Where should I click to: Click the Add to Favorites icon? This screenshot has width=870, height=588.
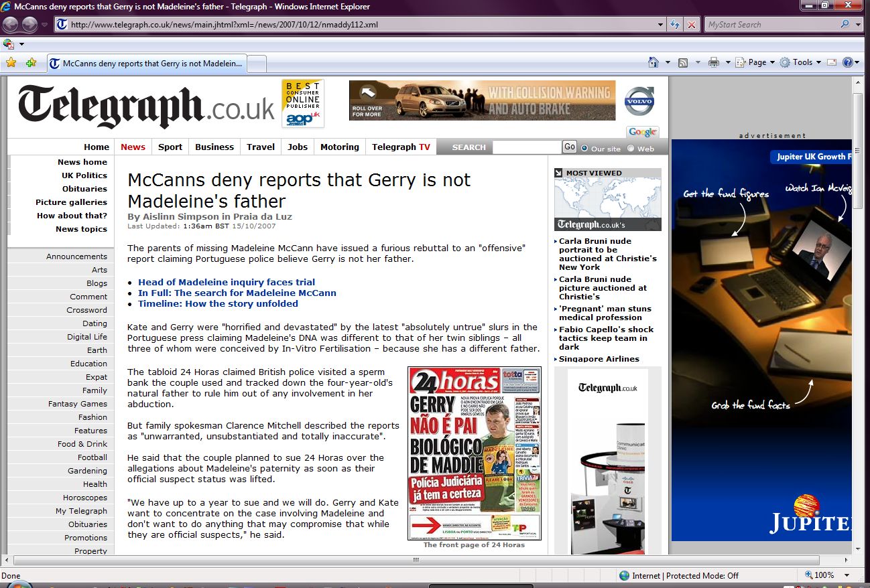click(31, 63)
